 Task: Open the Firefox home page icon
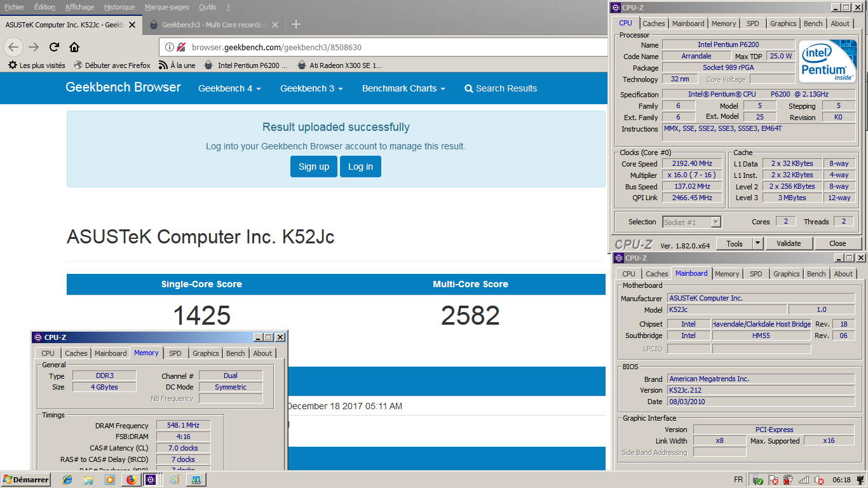[x=74, y=47]
